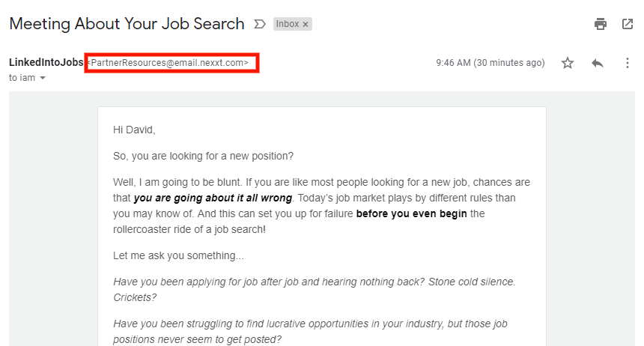
Task: Remove the Inbox label with its x
Action: coord(306,25)
